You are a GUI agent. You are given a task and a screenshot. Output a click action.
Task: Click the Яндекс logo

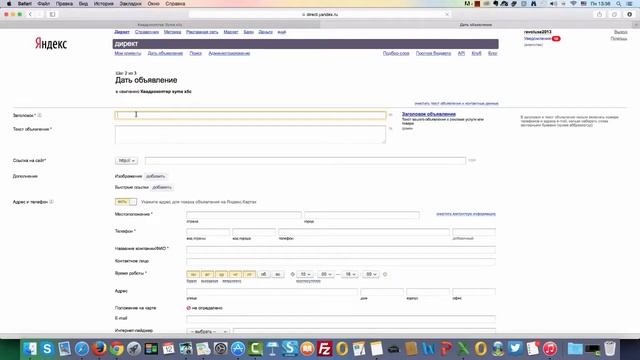point(51,43)
